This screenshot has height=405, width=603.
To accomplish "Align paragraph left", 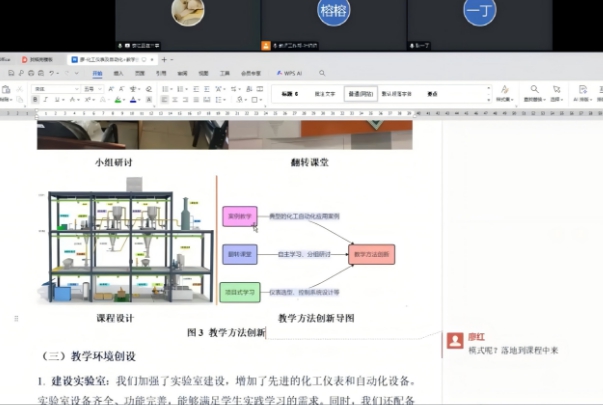I will click(x=165, y=100).
